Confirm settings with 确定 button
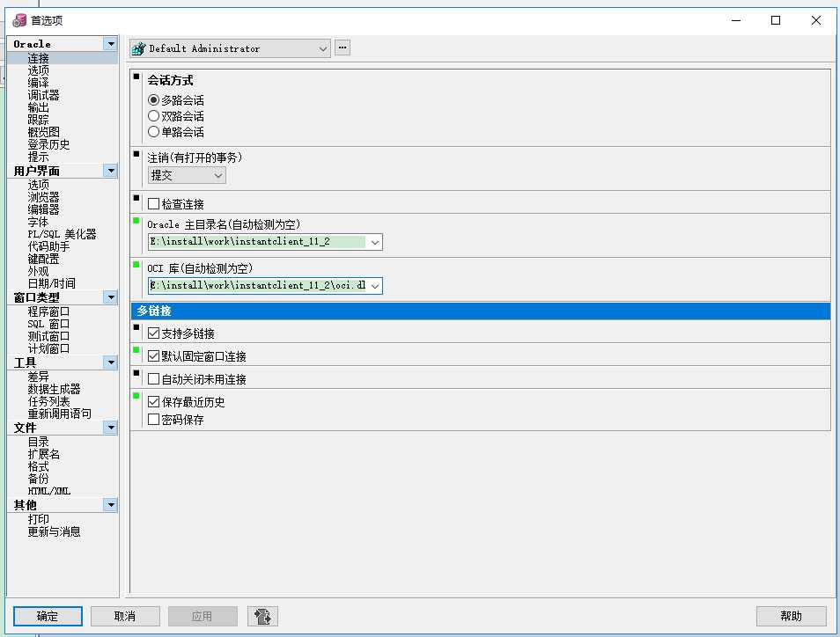Image resolution: width=840 pixels, height=637 pixels. (x=48, y=616)
